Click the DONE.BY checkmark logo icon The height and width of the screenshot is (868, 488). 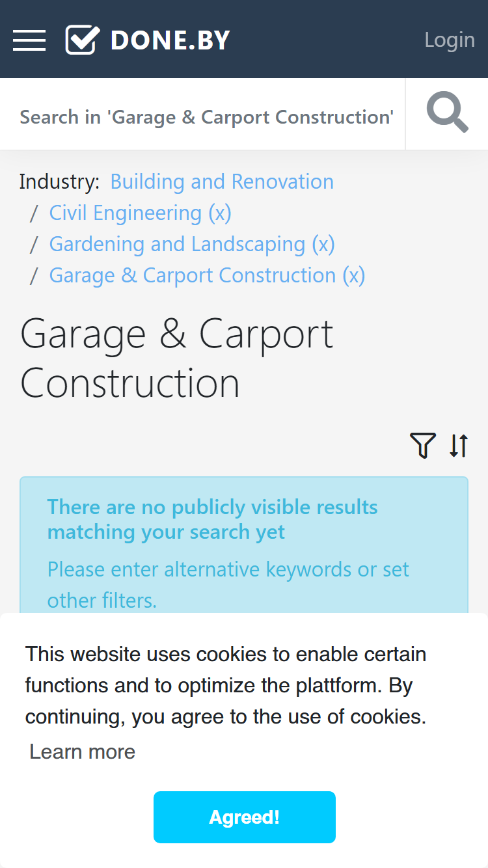click(x=83, y=40)
